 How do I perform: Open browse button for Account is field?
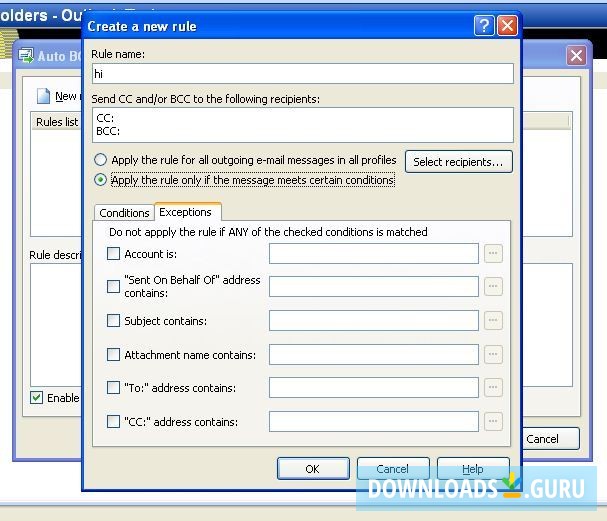click(x=493, y=254)
